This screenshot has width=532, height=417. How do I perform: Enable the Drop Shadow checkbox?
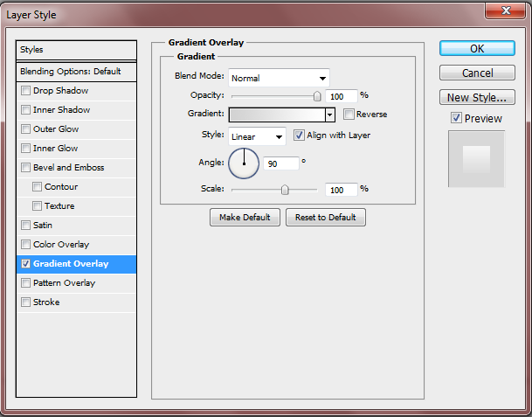point(26,91)
